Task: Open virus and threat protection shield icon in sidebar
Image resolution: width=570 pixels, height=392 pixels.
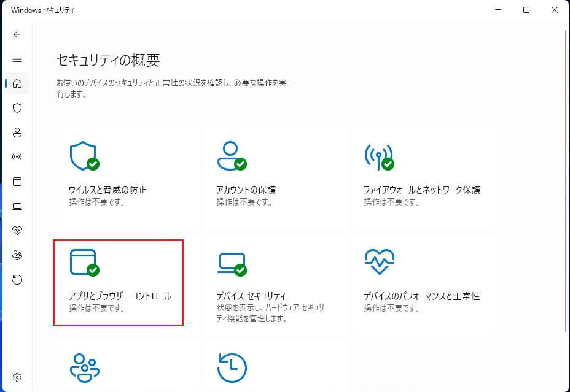Action: 17,108
